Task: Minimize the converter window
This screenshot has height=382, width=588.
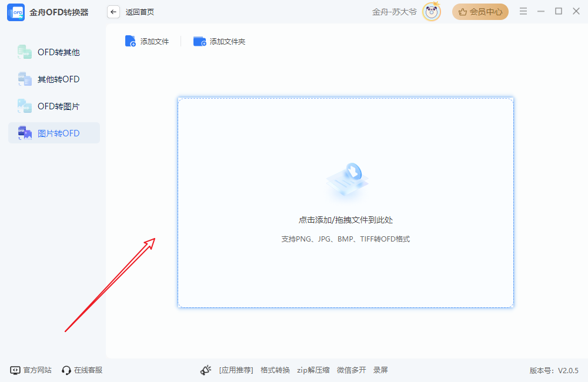Action: point(541,11)
